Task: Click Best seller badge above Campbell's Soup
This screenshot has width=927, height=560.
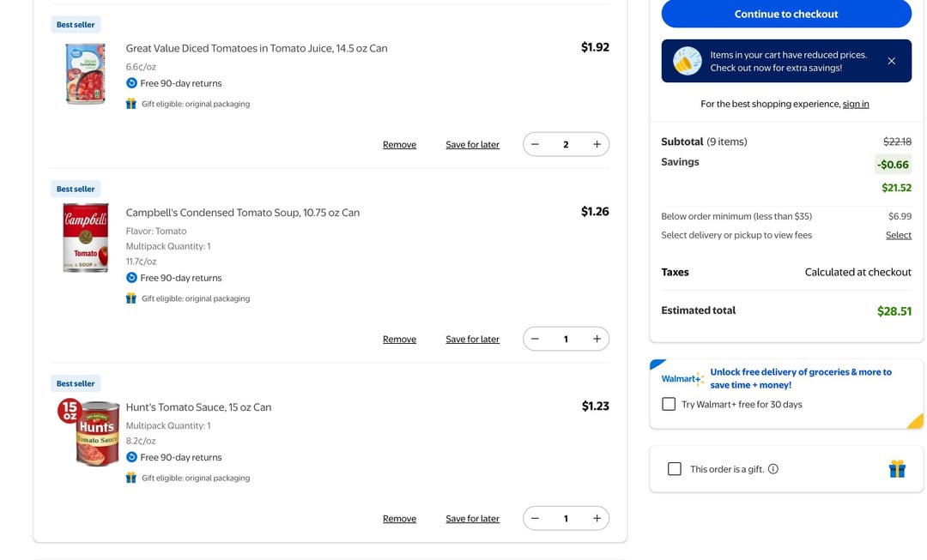Action: [76, 189]
